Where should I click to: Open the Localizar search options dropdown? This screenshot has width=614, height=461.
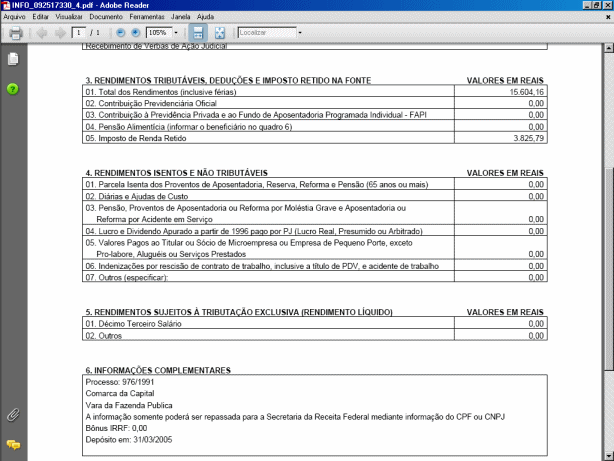[300, 33]
